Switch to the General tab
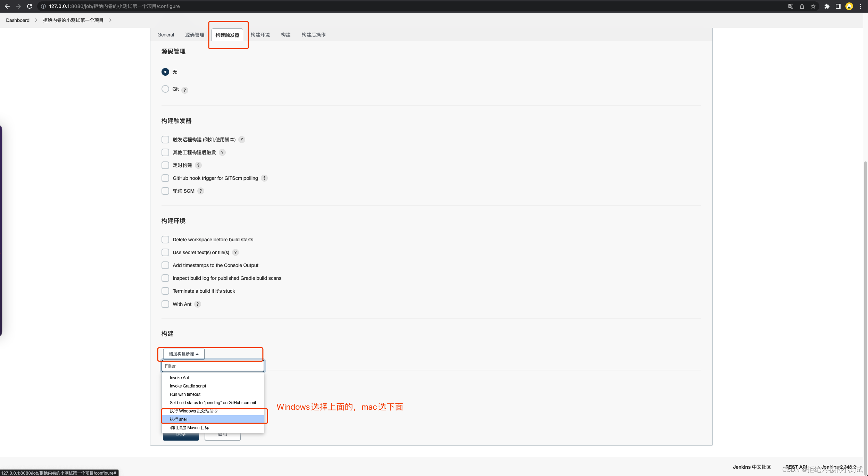This screenshot has height=476, width=868. 166,35
